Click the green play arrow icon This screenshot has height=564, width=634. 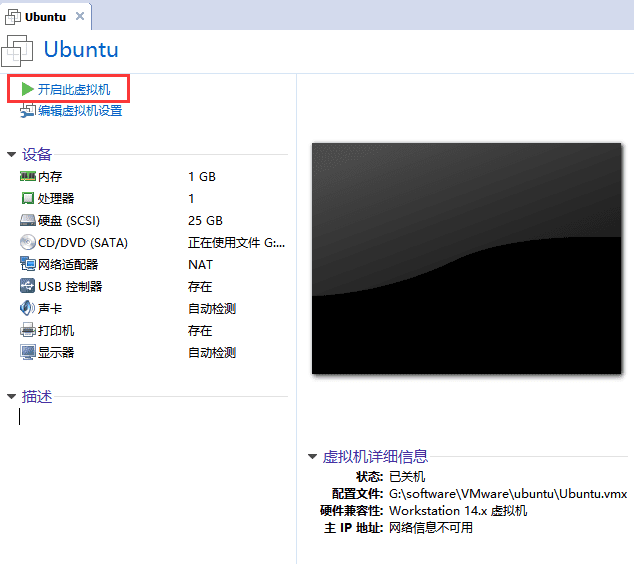(x=27, y=89)
